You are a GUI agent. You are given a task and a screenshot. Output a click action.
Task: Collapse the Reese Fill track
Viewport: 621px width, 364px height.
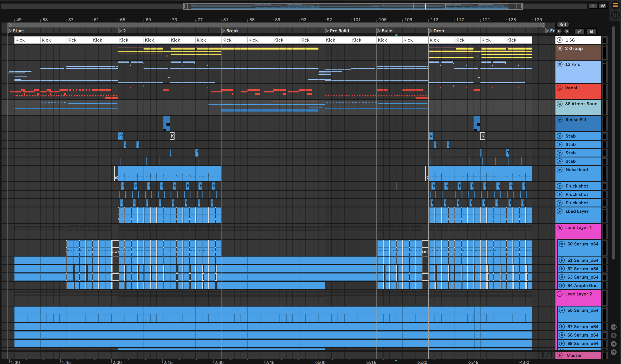(x=560, y=120)
